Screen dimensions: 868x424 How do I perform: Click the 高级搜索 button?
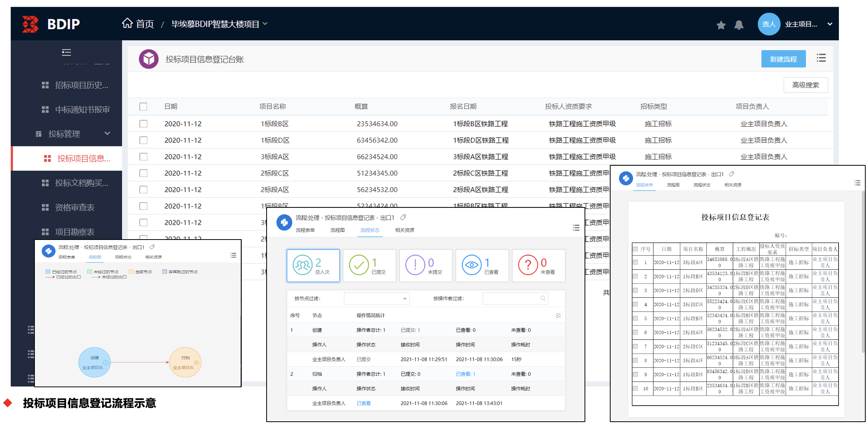click(x=806, y=85)
